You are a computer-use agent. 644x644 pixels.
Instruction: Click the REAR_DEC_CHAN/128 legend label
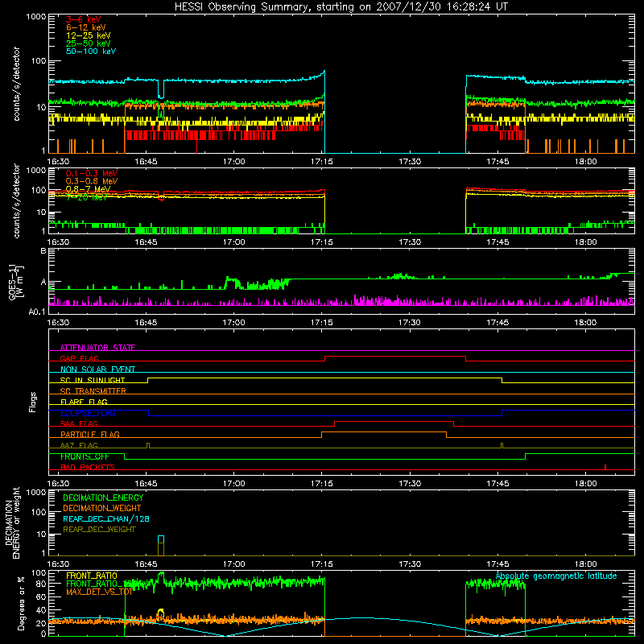click(106, 518)
